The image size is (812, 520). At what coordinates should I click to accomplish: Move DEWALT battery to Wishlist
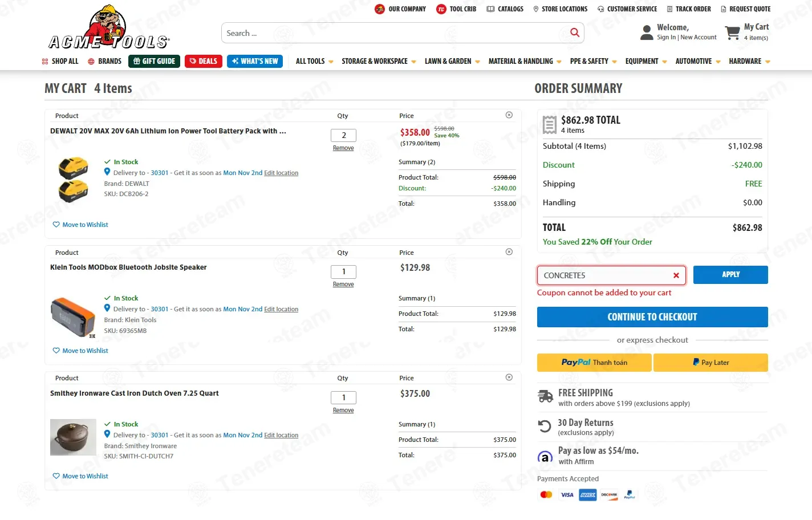click(x=80, y=225)
